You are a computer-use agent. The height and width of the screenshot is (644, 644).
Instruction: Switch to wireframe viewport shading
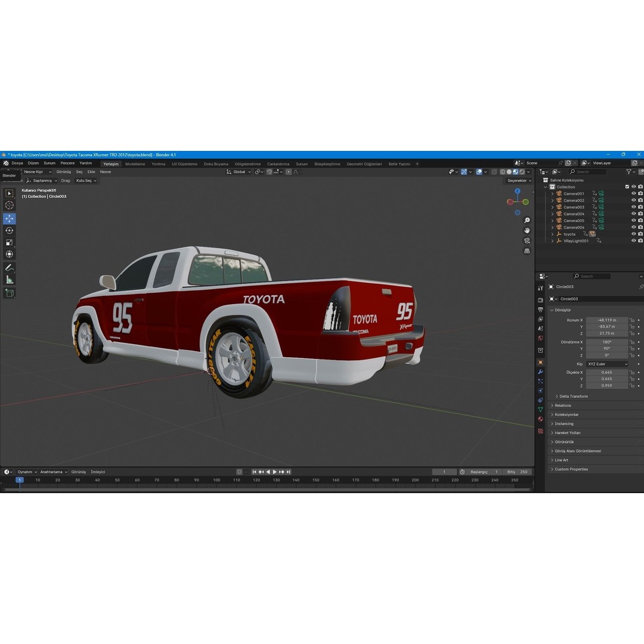[x=502, y=172]
